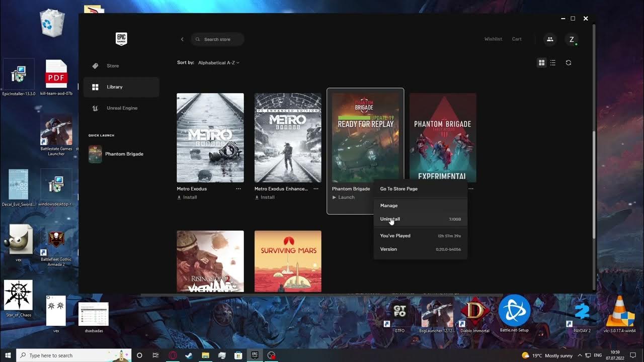Select the Metro Exodus cover art
This screenshot has width=644, height=362.
click(x=210, y=138)
